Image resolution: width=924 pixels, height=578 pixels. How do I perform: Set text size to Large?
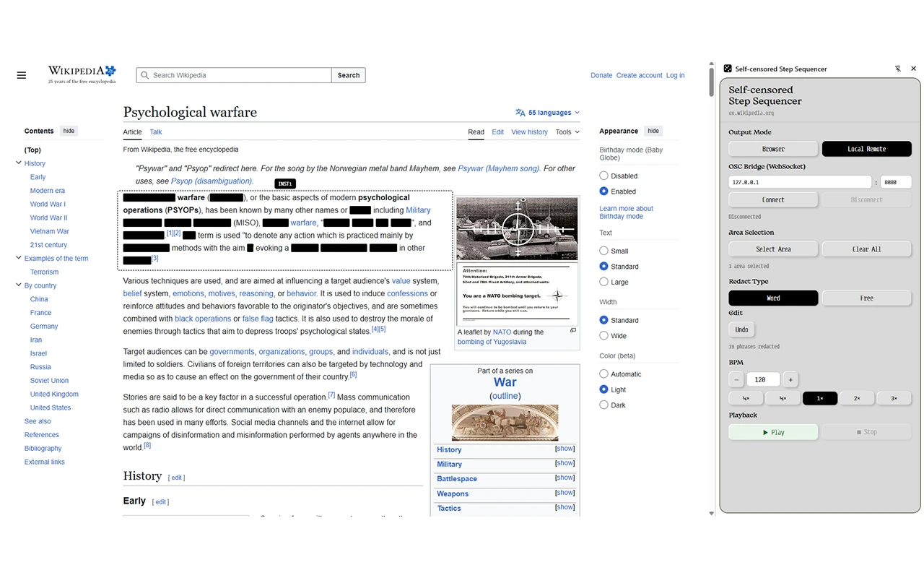[604, 282]
